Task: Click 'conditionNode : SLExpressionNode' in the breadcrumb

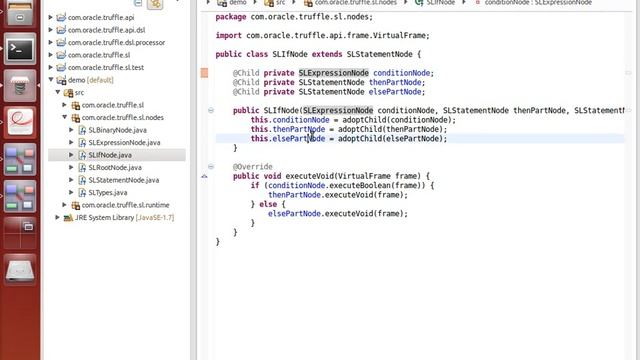Action: click(538, 3)
